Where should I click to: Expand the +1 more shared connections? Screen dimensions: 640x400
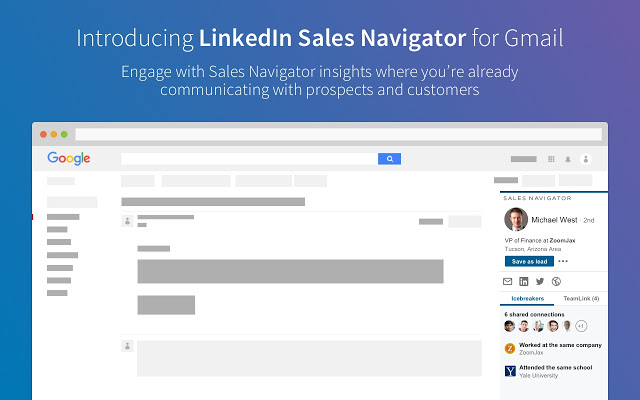581,326
